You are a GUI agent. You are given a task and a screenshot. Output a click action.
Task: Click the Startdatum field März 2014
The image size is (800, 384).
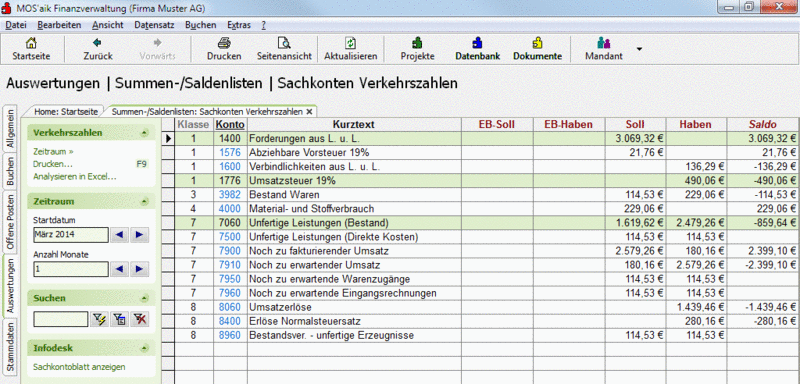click(x=71, y=235)
